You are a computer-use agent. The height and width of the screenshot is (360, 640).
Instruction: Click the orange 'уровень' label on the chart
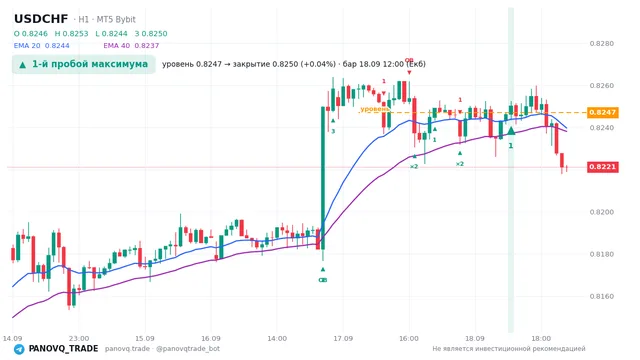(x=375, y=109)
